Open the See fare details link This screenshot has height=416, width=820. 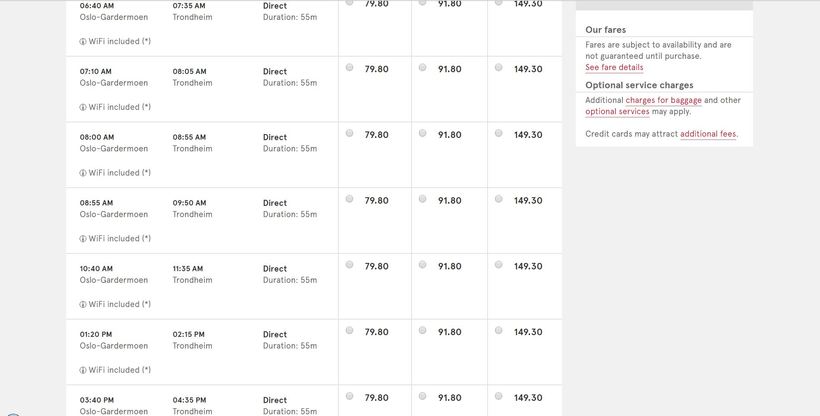point(614,68)
